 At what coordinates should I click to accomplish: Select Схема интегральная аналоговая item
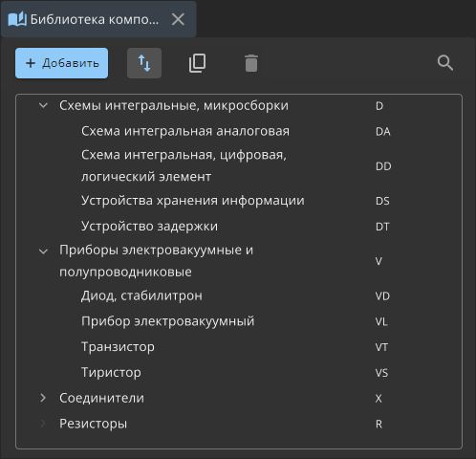[x=185, y=131]
